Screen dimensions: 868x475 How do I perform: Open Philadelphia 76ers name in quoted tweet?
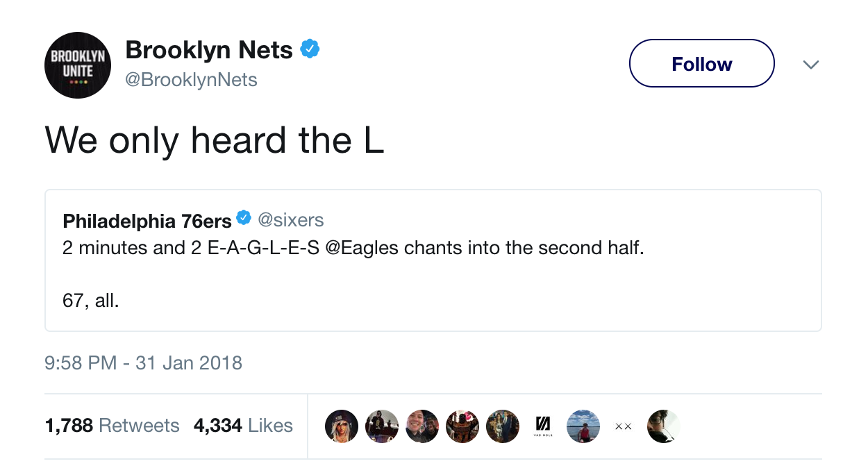147,221
